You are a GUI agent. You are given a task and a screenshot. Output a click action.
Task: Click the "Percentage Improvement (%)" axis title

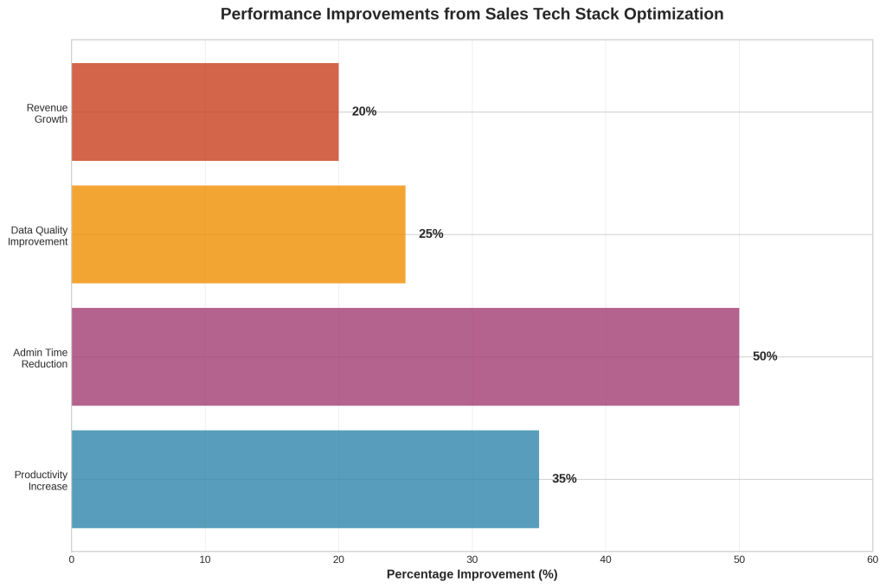[x=472, y=574]
